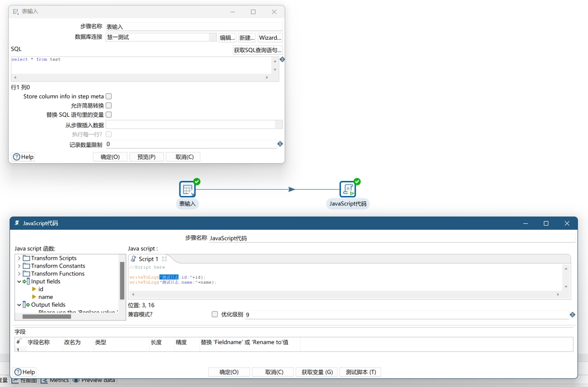Click variable icon next to 记录数量限制 field
Image resolution: width=588 pixels, height=387 pixels.
[280, 144]
